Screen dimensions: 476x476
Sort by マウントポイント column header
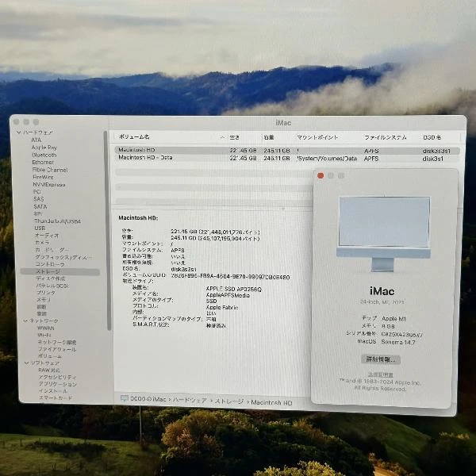click(317, 137)
